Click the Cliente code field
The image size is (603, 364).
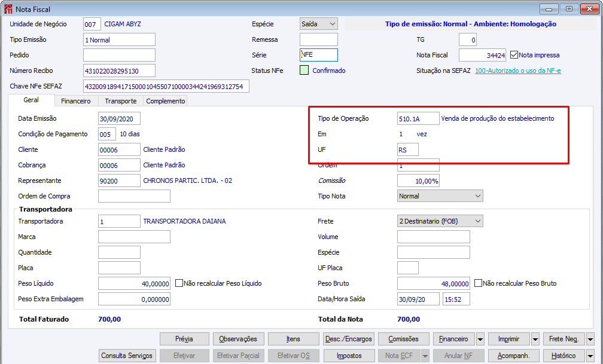pyautogui.click(x=119, y=149)
